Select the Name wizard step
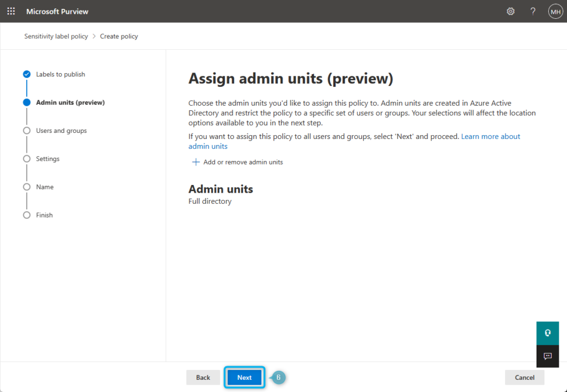This screenshot has width=567, height=392. pos(45,187)
